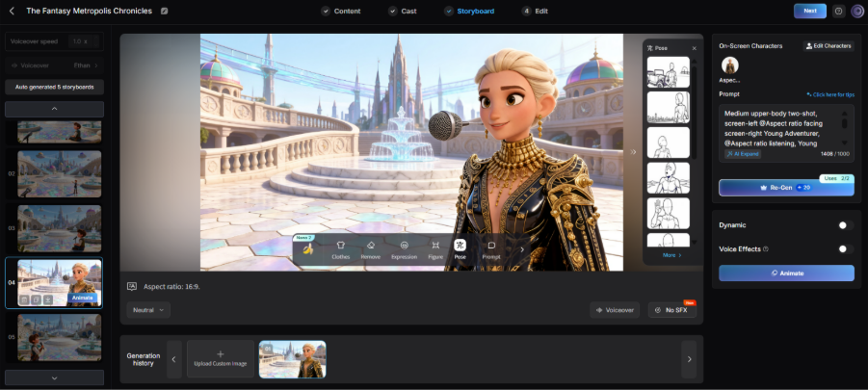
Task: Choose the third pose sketch in Pose panel
Action: coord(669,143)
